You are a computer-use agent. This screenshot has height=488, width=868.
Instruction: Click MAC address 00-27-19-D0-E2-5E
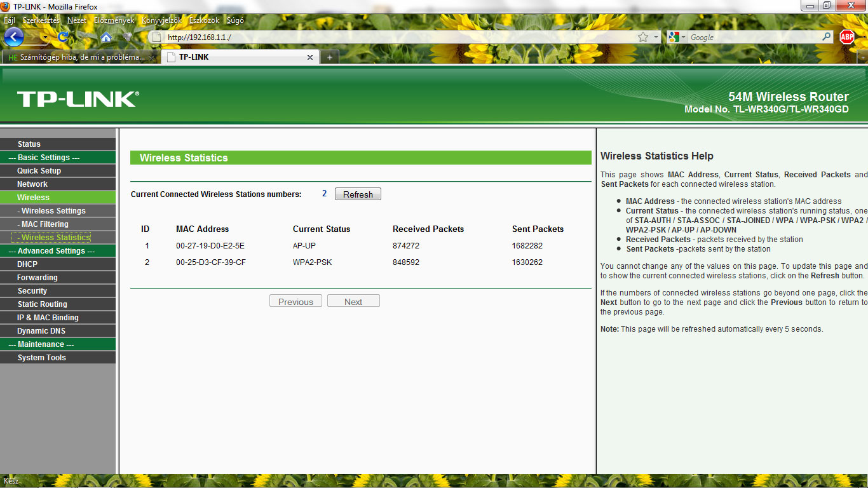pyautogui.click(x=210, y=246)
